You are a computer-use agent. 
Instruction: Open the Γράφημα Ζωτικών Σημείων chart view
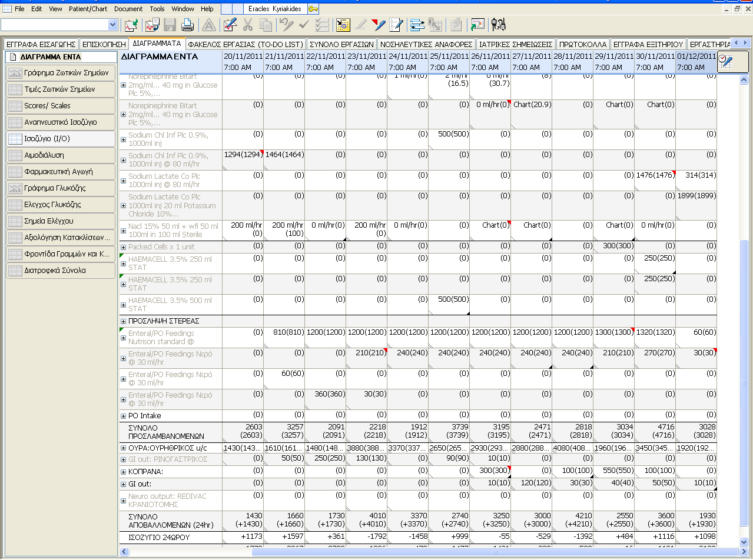[x=61, y=73]
